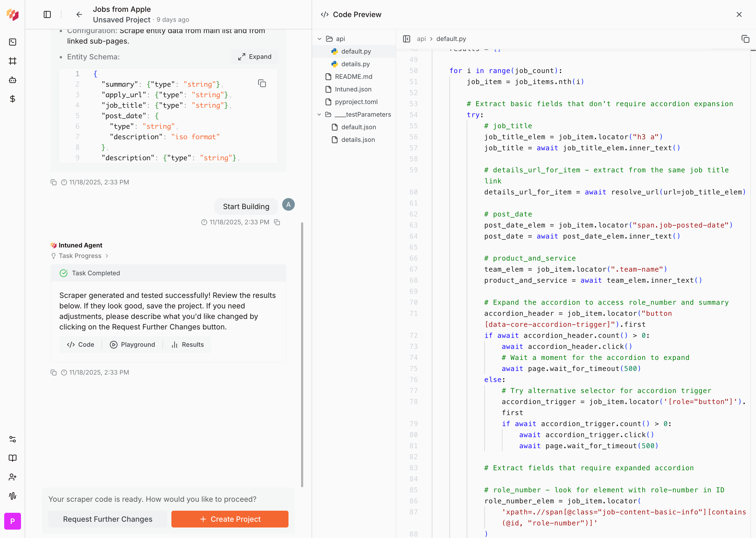The width and height of the screenshot is (756, 538).
Task: Expand the Entity Schema view
Action: coord(255,57)
